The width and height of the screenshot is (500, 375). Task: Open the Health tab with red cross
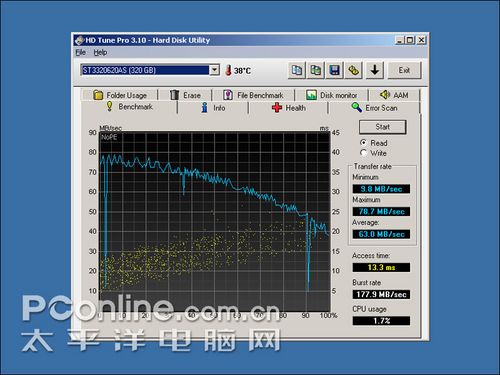click(289, 108)
